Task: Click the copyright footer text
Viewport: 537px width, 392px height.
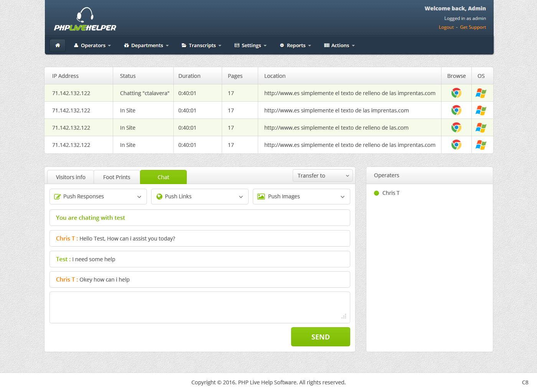Action: (268, 382)
